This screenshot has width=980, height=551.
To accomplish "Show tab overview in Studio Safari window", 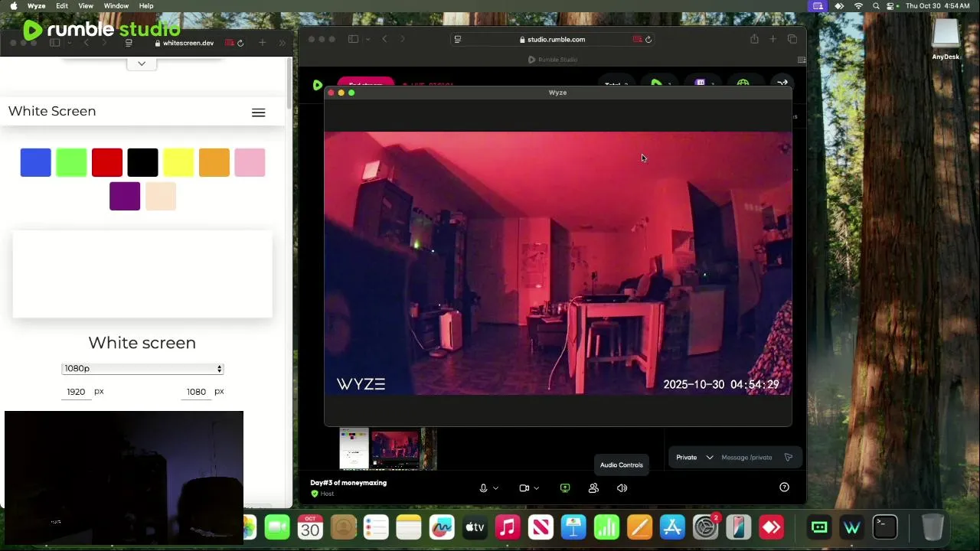I will pos(792,39).
